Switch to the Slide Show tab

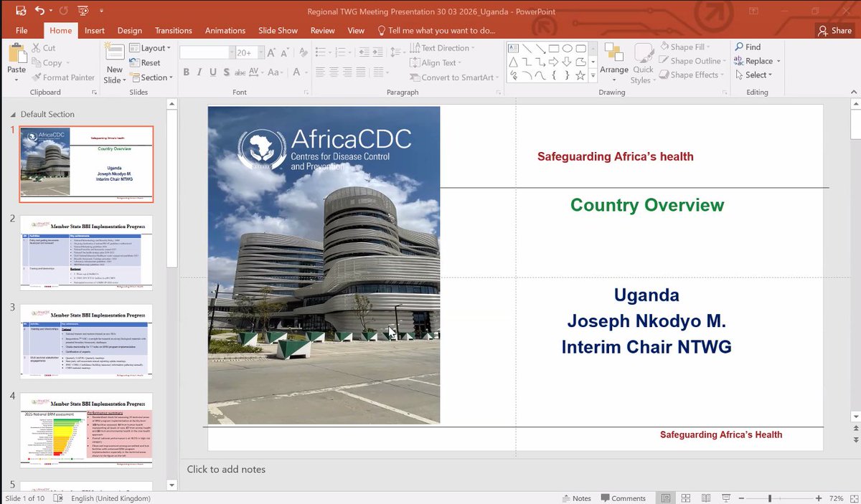278,31
